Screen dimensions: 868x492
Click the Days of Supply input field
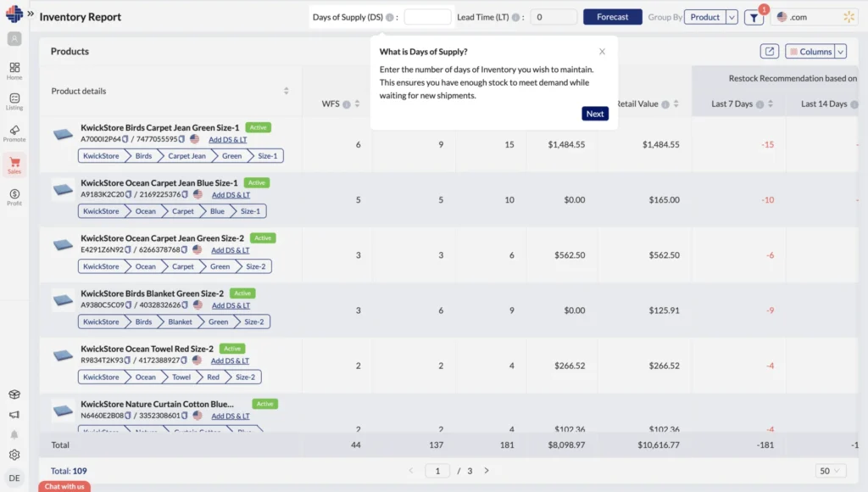point(427,17)
